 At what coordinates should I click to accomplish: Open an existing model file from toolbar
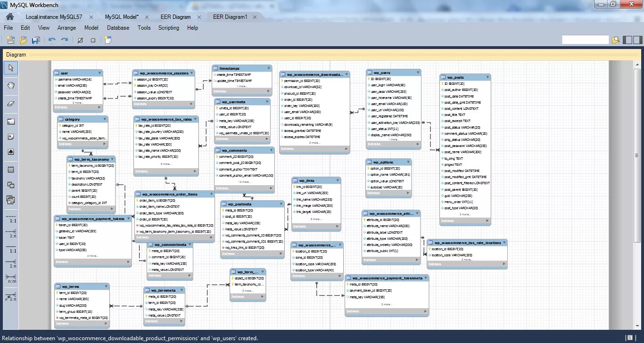click(x=23, y=40)
